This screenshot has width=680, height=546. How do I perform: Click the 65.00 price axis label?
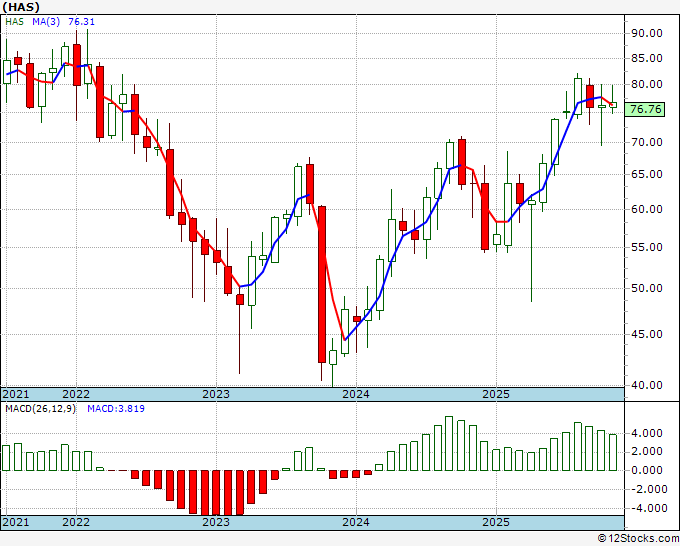[x=647, y=174]
